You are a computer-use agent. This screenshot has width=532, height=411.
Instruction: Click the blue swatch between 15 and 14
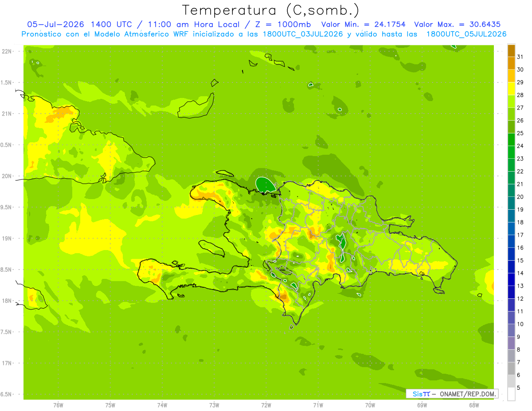pyautogui.click(x=511, y=267)
